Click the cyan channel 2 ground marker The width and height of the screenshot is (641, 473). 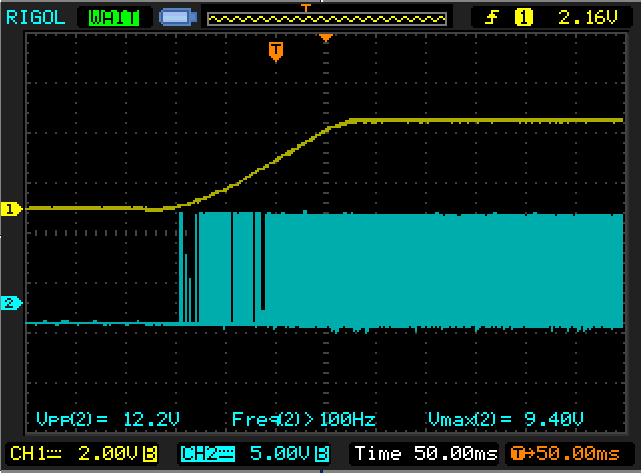[x=11, y=303]
